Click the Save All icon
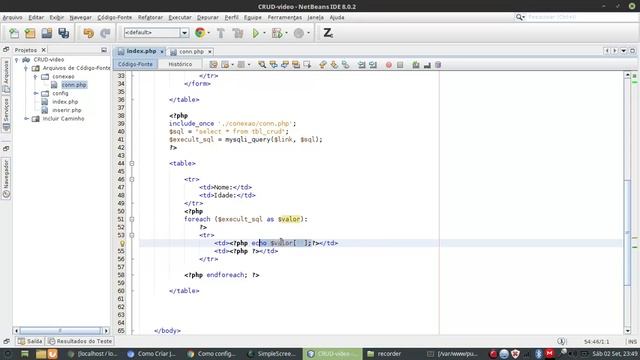Image resolution: width=640 pixels, height=360 pixels. pyautogui.click(x=64, y=33)
